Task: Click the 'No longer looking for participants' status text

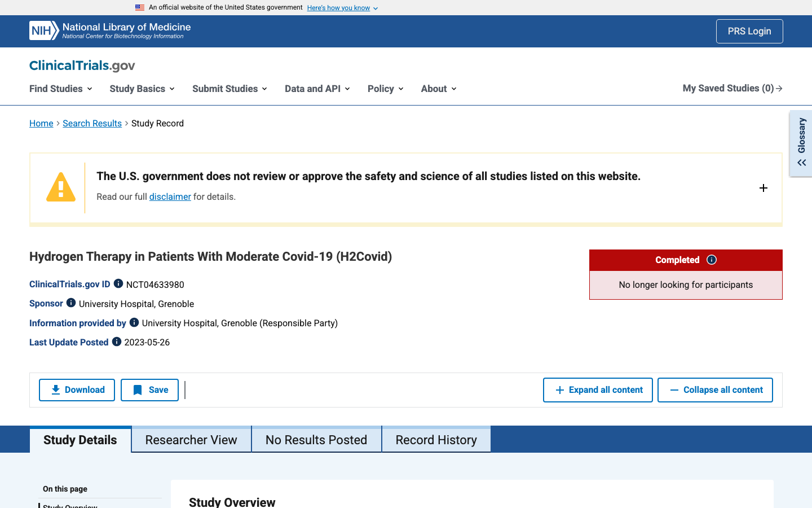Action: 686,284
